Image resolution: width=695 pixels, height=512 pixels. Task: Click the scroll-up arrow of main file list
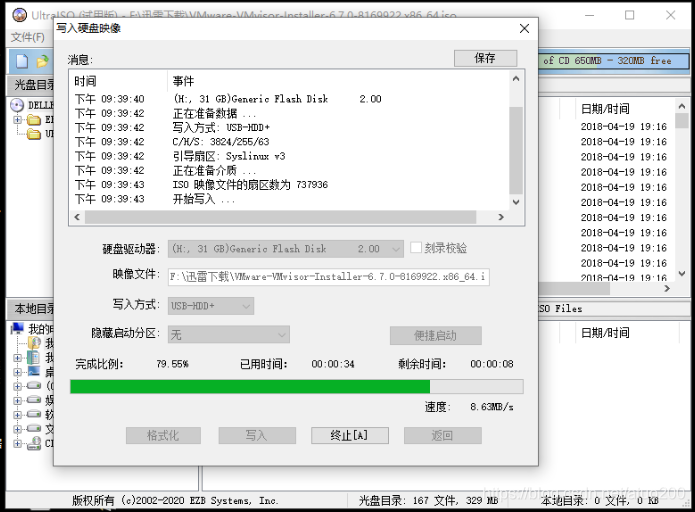click(x=682, y=106)
